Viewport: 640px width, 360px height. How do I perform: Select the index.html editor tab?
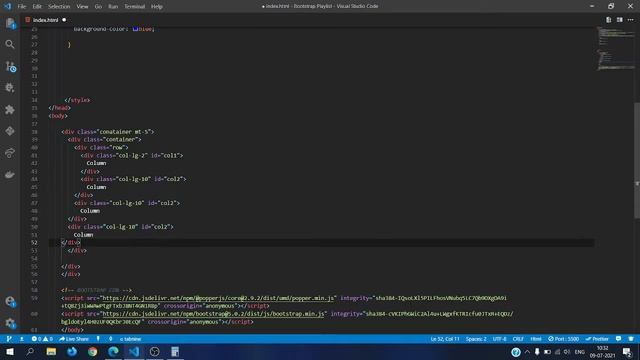[x=45, y=20]
